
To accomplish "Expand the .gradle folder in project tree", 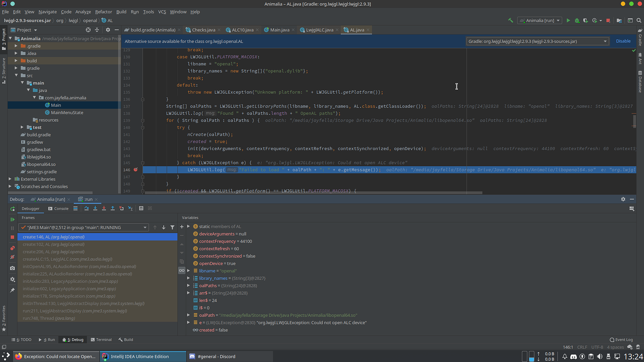I will pyautogui.click(x=16, y=46).
